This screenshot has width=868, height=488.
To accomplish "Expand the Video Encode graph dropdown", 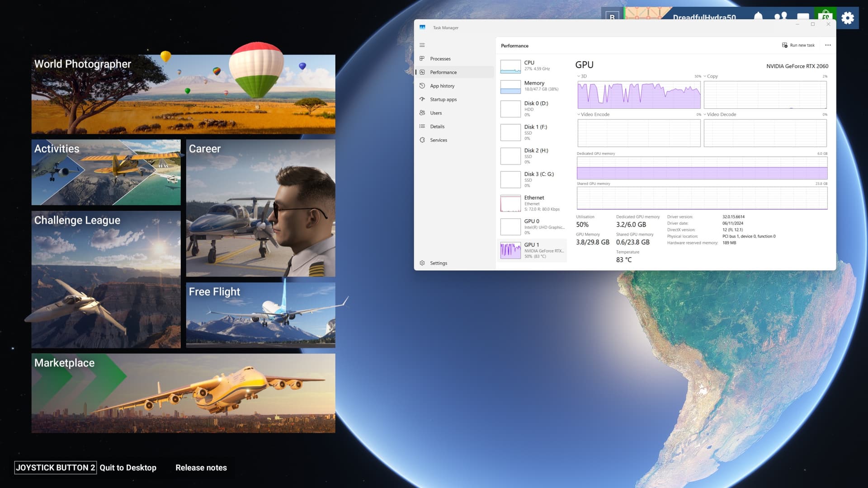I will pyautogui.click(x=579, y=114).
